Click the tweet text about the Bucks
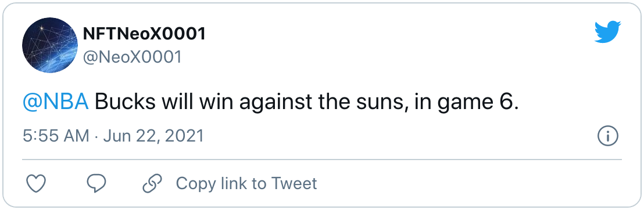The image size is (644, 210). 271,103
